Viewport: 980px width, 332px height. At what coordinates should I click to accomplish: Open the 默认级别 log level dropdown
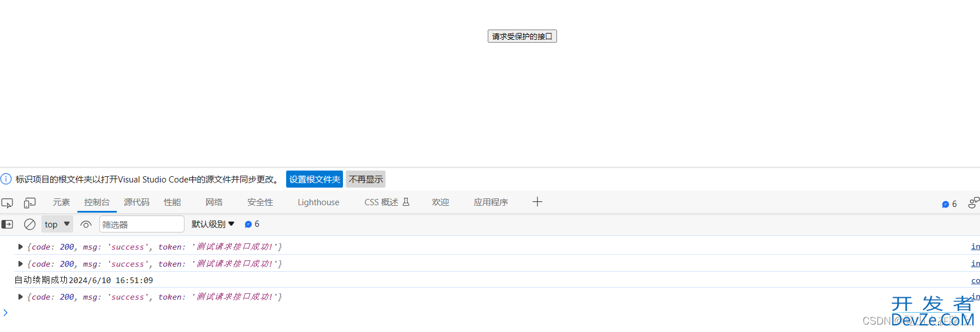pos(213,224)
